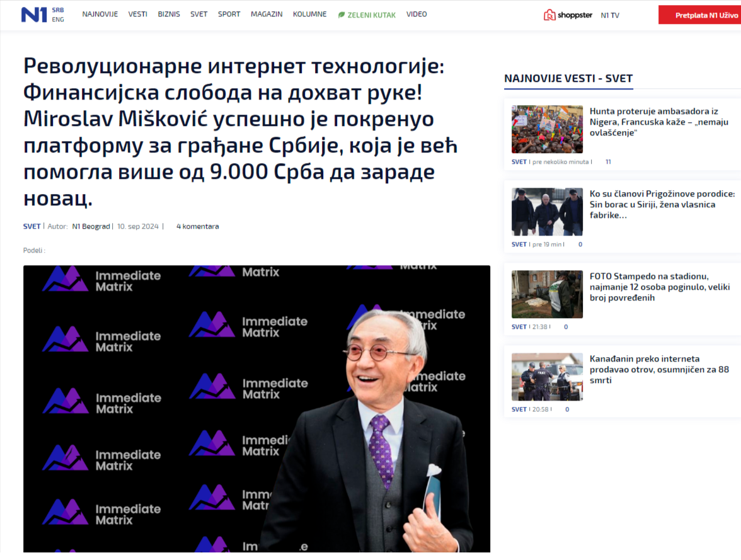Open the stadium stampede thumbnail
Image resolution: width=741 pixels, height=560 pixels.
(547, 294)
